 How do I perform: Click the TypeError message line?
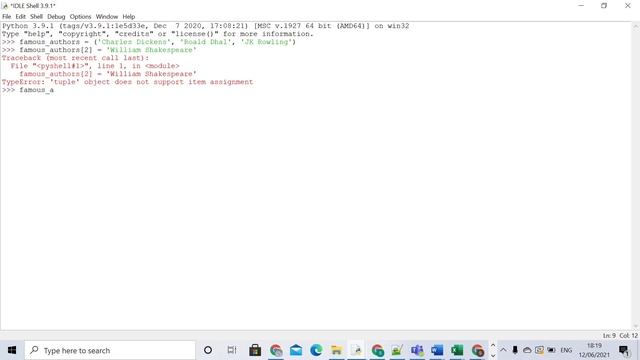pos(127,82)
